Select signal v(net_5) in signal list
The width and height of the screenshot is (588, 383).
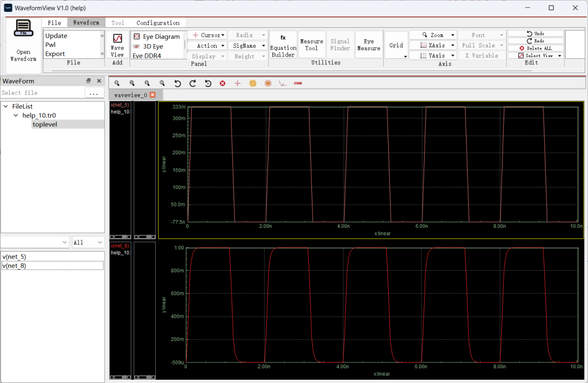coord(52,257)
